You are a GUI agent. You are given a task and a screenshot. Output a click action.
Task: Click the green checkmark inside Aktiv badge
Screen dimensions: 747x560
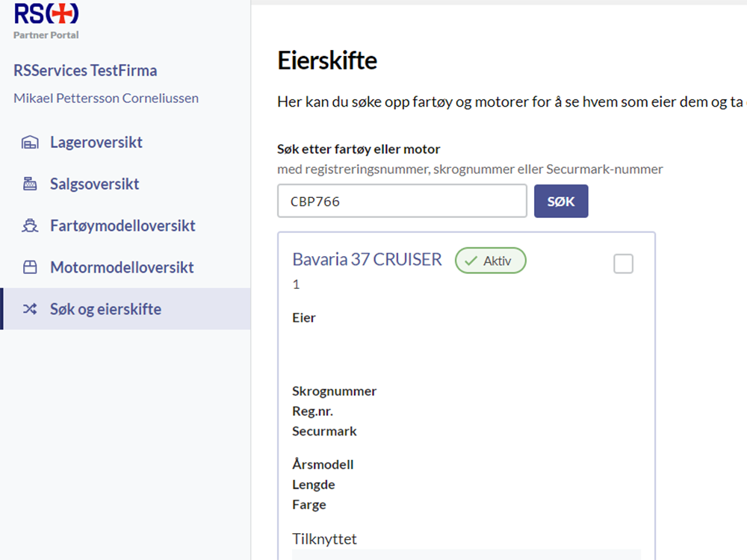471,261
